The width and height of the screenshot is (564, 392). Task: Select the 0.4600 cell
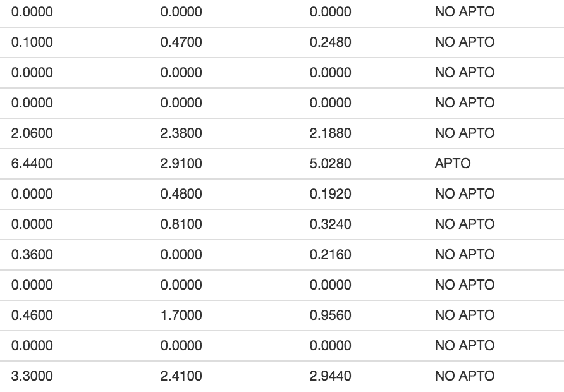tap(32, 315)
